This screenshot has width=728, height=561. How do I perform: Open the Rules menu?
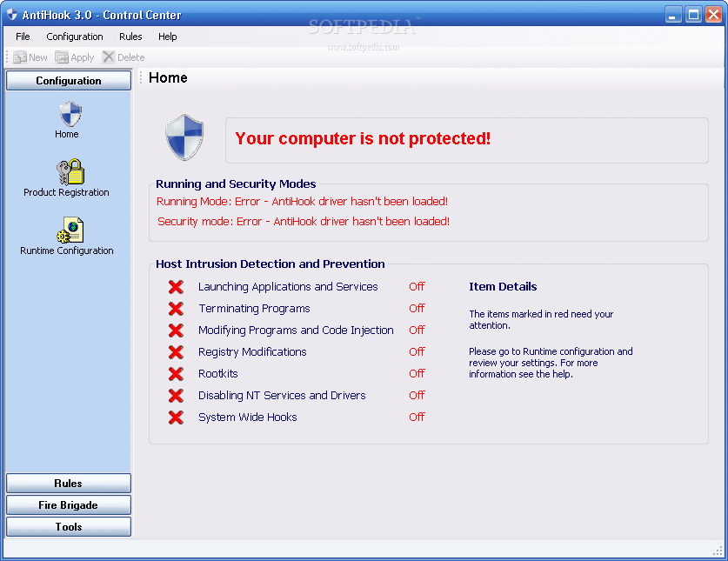(130, 37)
